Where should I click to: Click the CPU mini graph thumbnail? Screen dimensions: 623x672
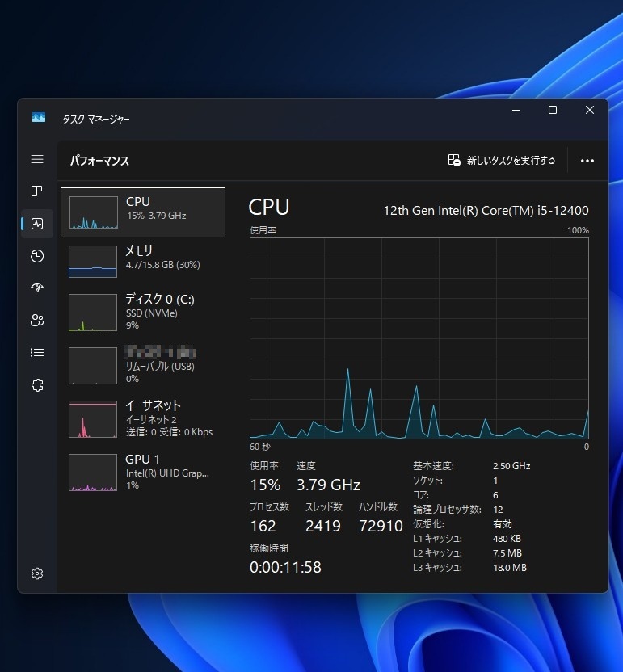pos(94,212)
